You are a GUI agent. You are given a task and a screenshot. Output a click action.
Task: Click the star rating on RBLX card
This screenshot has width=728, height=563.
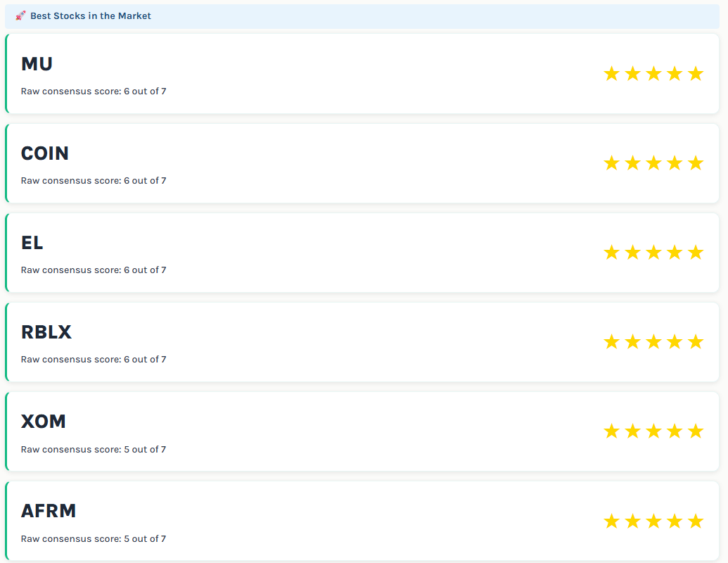[x=653, y=342]
